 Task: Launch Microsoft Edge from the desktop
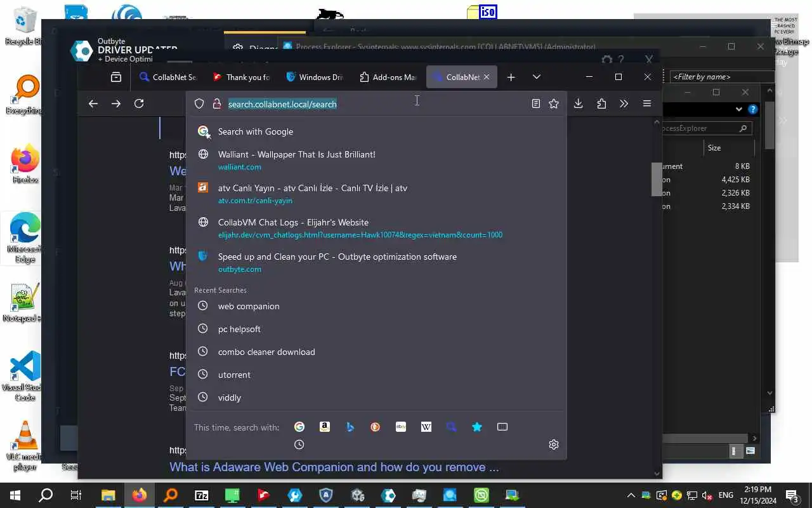coord(25,237)
